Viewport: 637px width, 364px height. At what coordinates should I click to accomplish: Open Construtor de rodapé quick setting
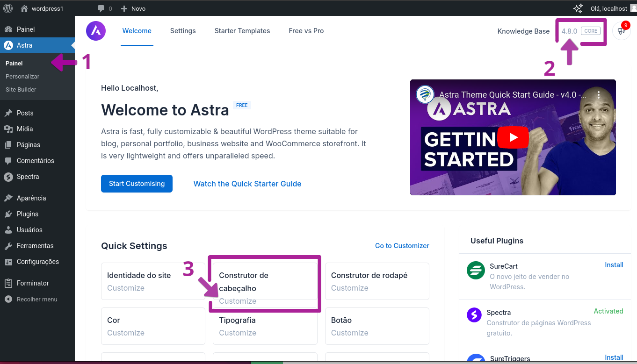pos(377,281)
